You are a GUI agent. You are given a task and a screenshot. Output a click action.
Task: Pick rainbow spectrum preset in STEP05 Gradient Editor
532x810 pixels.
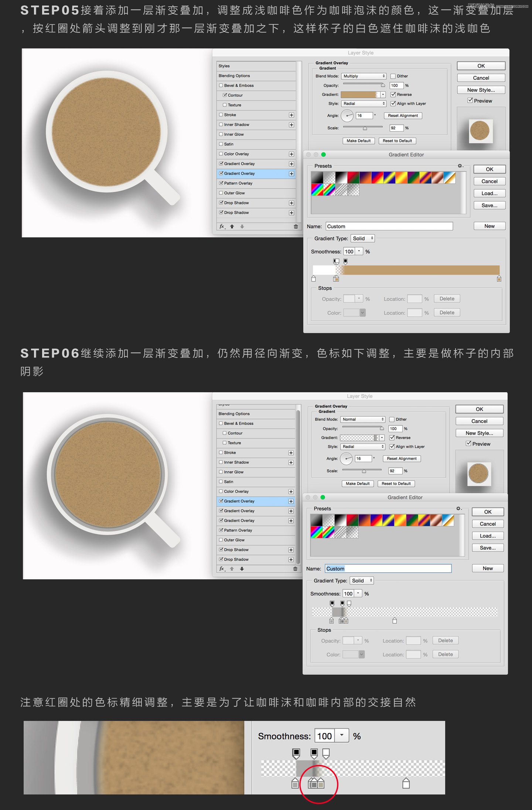click(317, 190)
